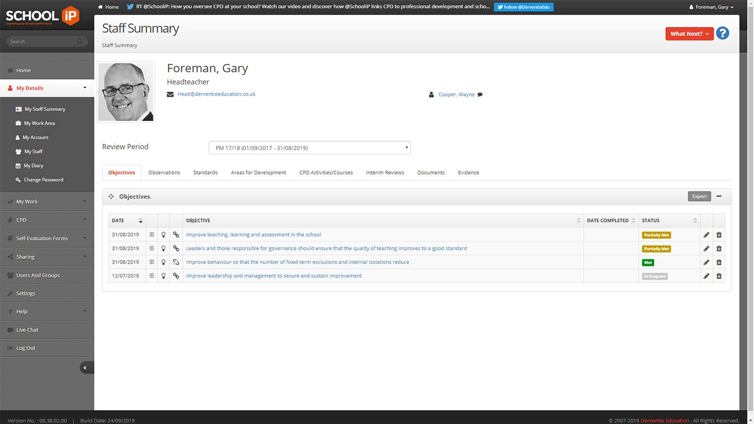Viewport: 754px width, 424px height.
Task: Click lightbulb icon in 'Improve leadership' row
Action: (x=163, y=276)
